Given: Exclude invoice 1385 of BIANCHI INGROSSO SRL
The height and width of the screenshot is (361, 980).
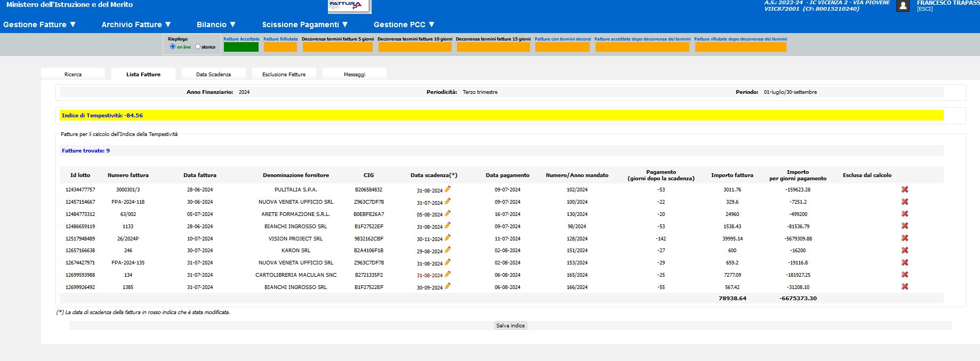Looking at the screenshot, I should (x=905, y=287).
